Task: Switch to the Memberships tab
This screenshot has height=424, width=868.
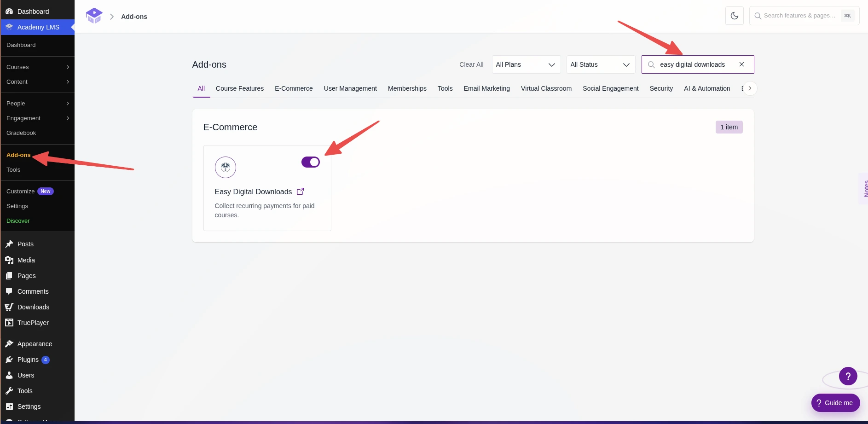Action: click(407, 88)
